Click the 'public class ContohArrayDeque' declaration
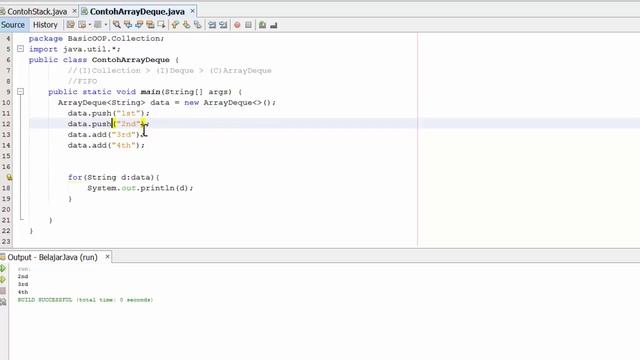The height and width of the screenshot is (360, 640). [x=104, y=60]
